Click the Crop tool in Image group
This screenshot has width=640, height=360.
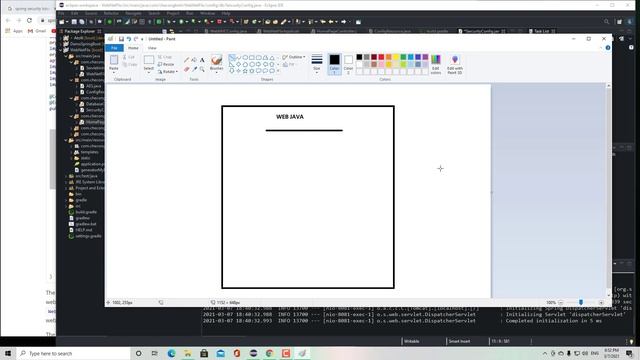(x=165, y=57)
